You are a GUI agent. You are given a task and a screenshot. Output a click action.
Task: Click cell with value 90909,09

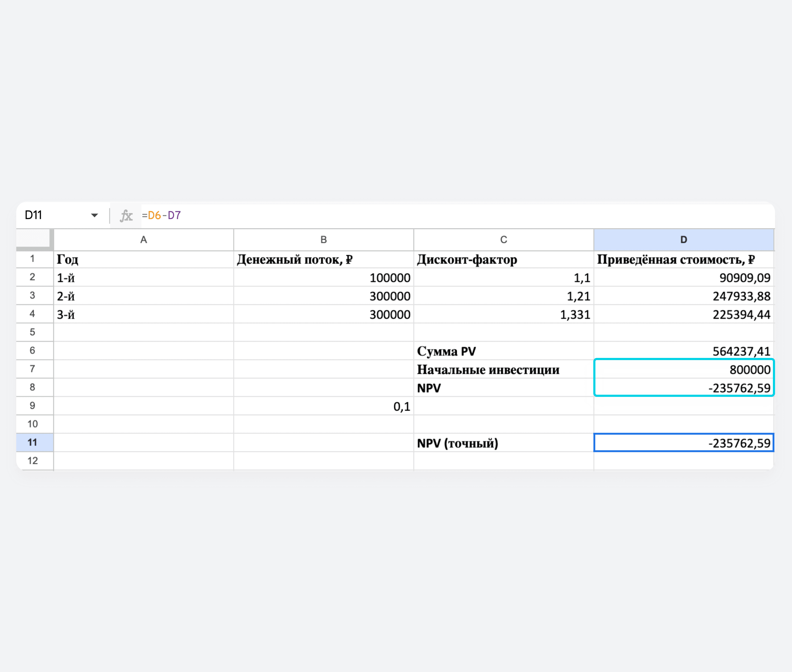[x=684, y=278]
